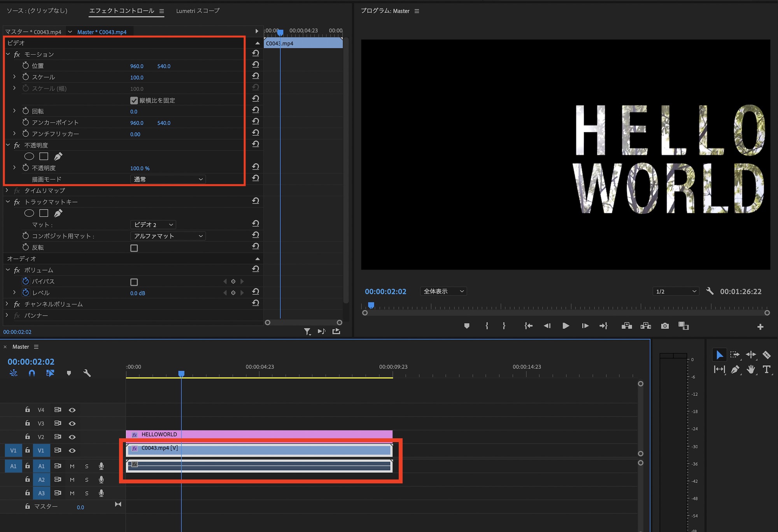This screenshot has height=532, width=778.
Task: Click the timeline wrench settings icon
Action: (x=87, y=373)
